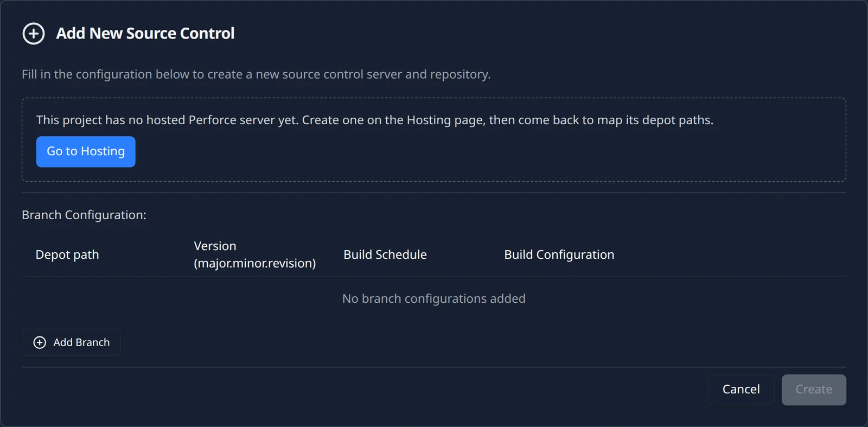This screenshot has width=868, height=427.
Task: Select the Depot path column header
Action: [x=67, y=254]
